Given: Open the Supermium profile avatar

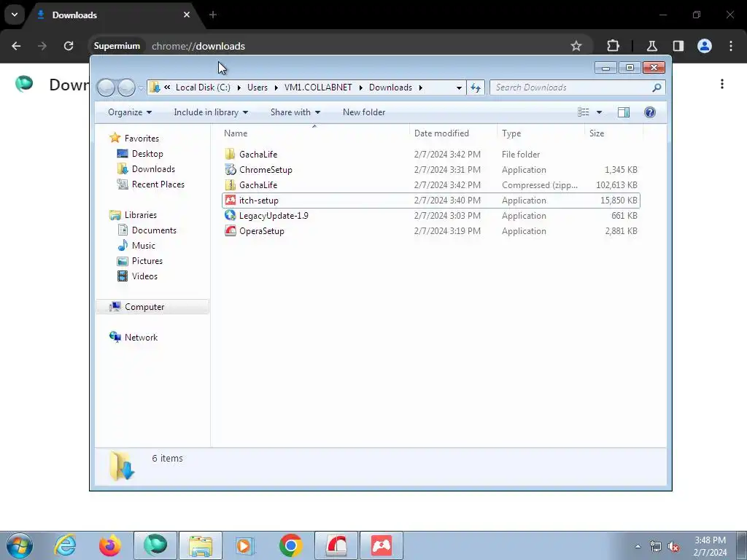Looking at the screenshot, I should pos(705,46).
